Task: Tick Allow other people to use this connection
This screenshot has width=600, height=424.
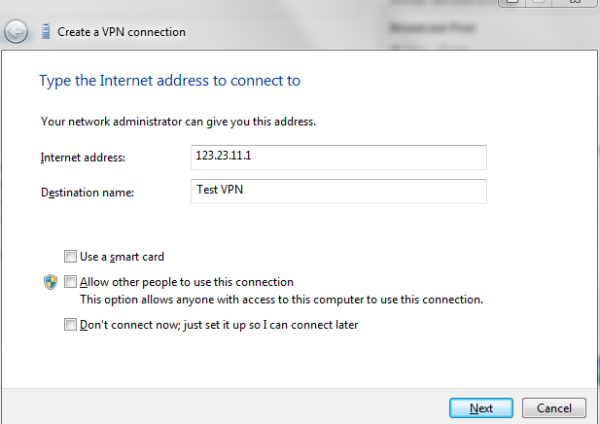Action: [x=70, y=282]
